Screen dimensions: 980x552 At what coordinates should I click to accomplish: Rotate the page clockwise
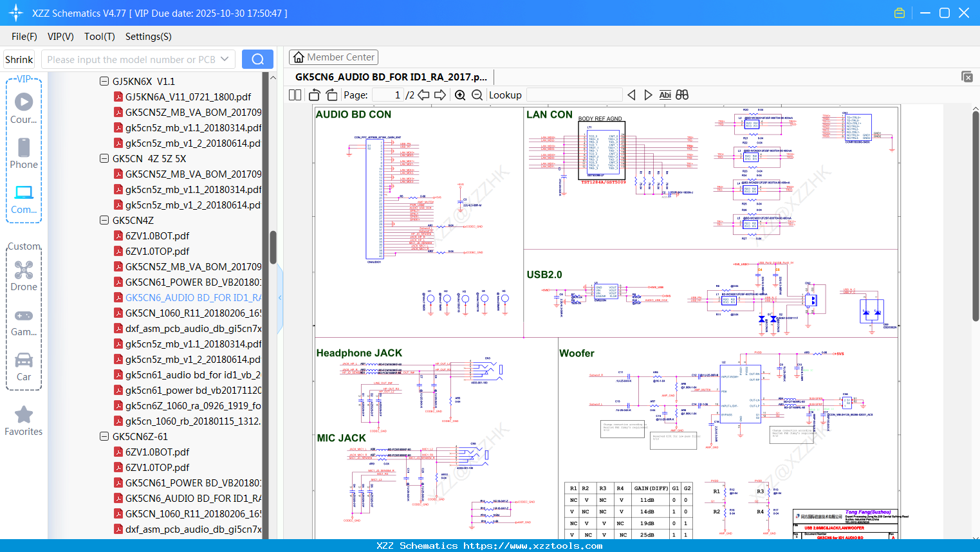click(x=331, y=95)
